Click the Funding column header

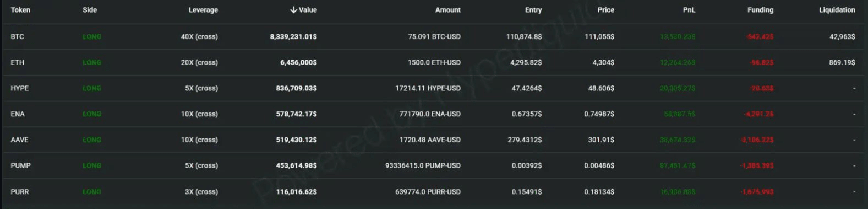click(x=760, y=10)
